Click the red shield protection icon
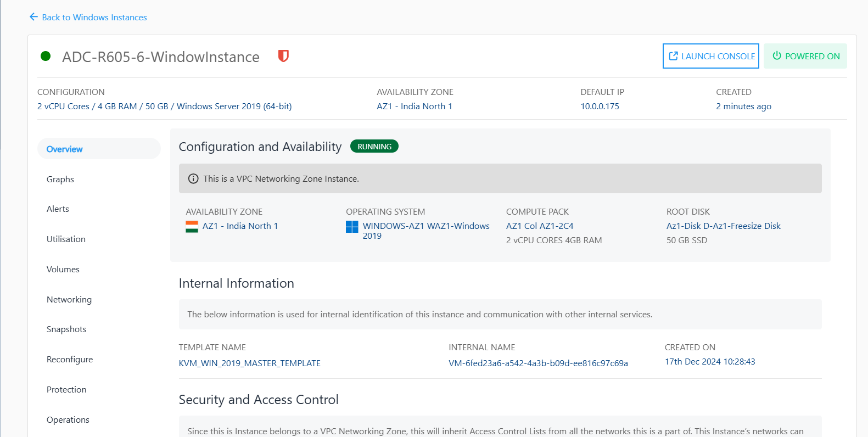Screen dimensions: 868x437 coord(283,56)
